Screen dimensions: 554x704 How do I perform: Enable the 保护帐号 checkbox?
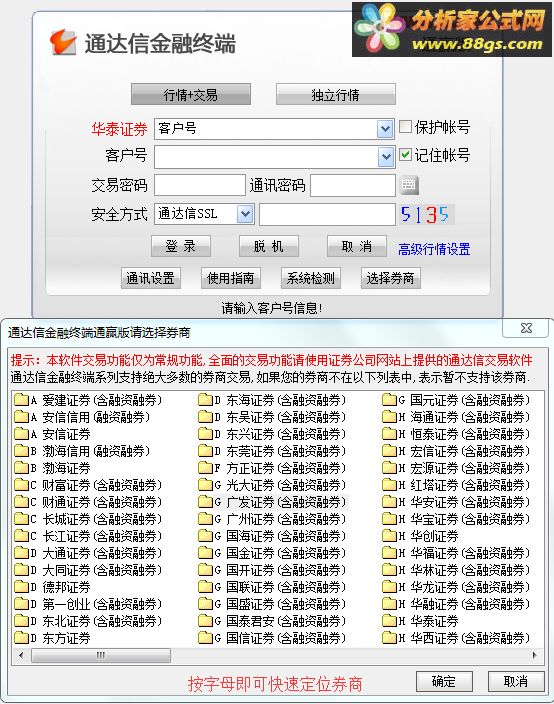405,127
